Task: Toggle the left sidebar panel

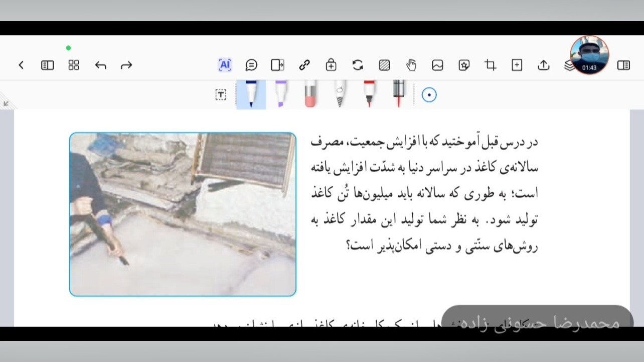Action: (x=47, y=65)
